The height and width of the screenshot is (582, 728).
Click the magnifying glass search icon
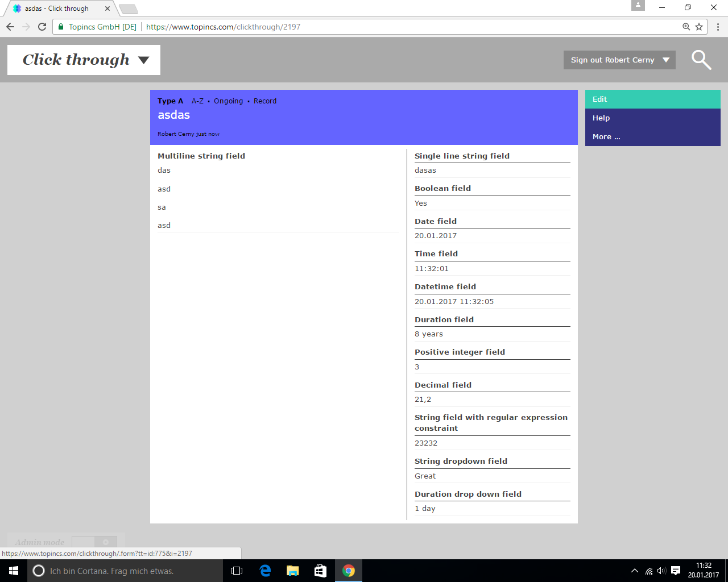click(701, 60)
